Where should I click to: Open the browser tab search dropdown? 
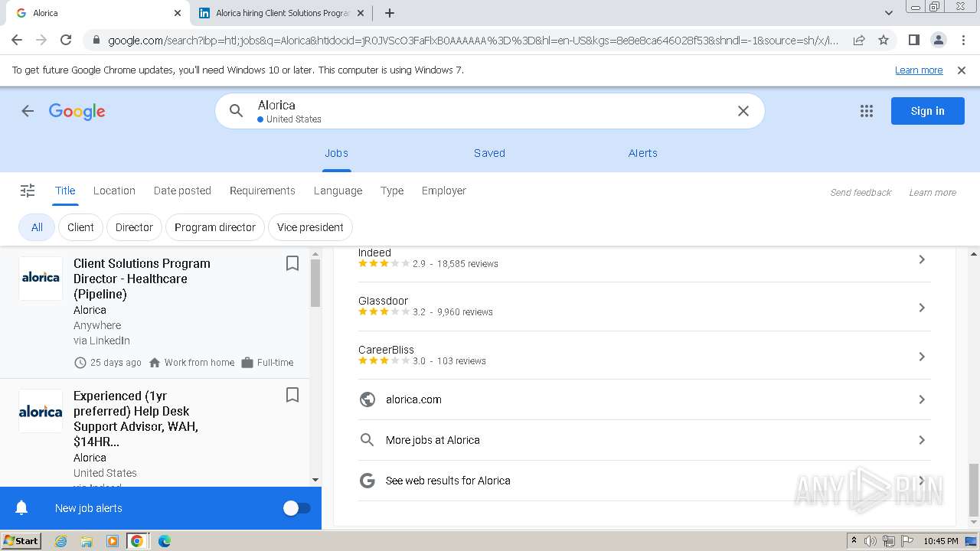[x=888, y=13]
